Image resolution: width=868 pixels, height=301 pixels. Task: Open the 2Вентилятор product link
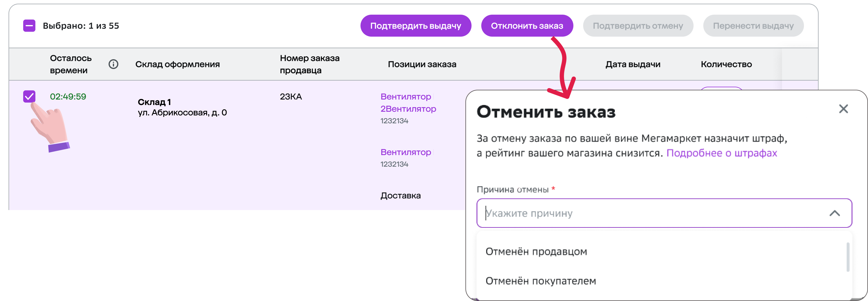[408, 109]
